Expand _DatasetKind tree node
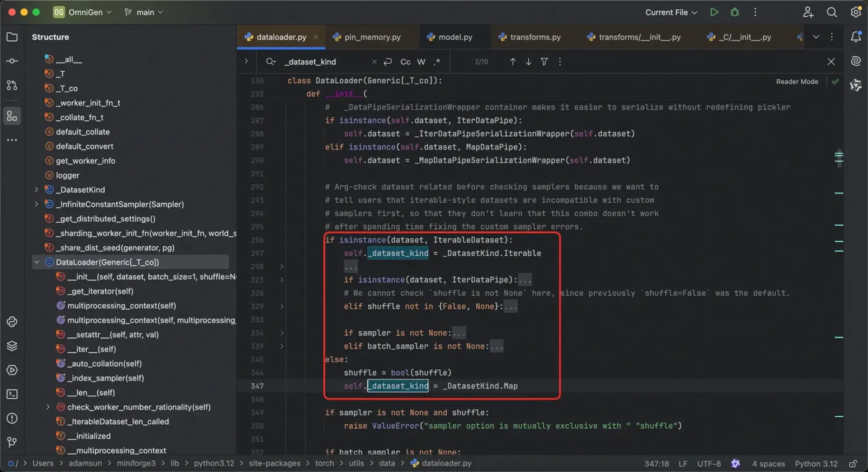868x472 pixels. [37, 190]
